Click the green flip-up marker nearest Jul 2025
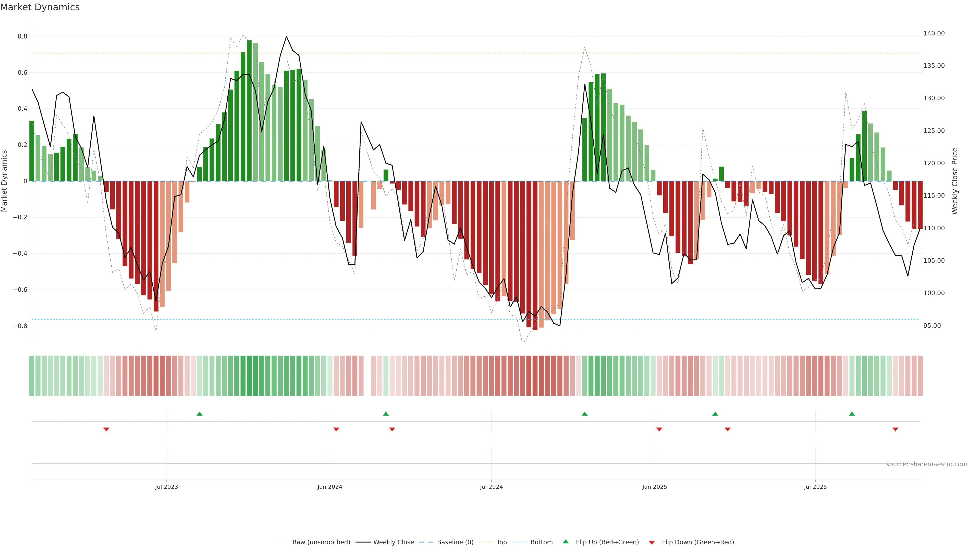The height and width of the screenshot is (551, 980). [x=852, y=414]
